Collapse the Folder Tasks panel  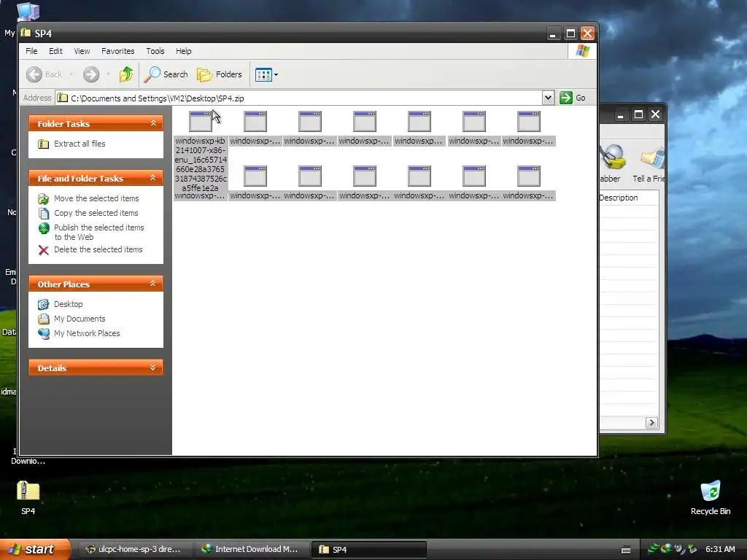point(153,123)
